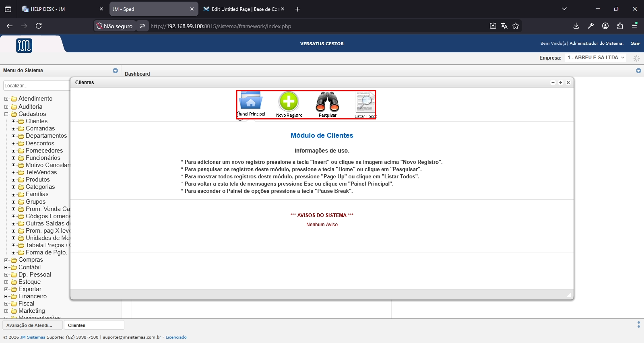Minimize the Clientes inner window
The width and height of the screenshot is (644, 343).
click(553, 83)
